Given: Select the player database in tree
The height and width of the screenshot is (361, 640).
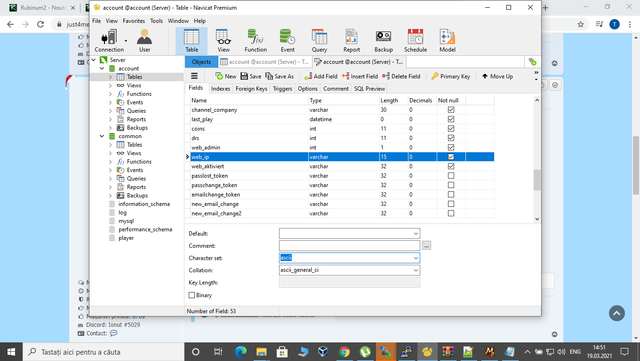Looking at the screenshot, I should coord(126,238).
